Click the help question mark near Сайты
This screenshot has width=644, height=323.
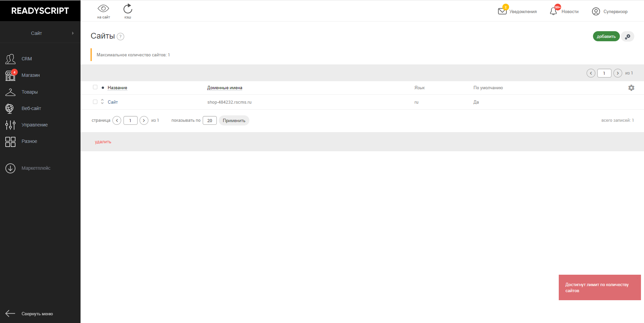click(x=120, y=37)
